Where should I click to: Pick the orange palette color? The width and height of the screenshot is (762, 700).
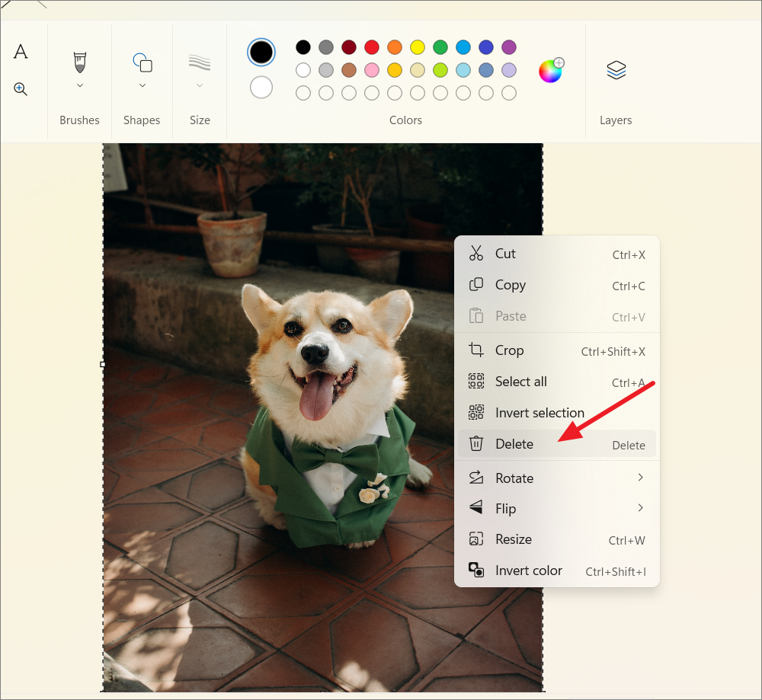395,47
